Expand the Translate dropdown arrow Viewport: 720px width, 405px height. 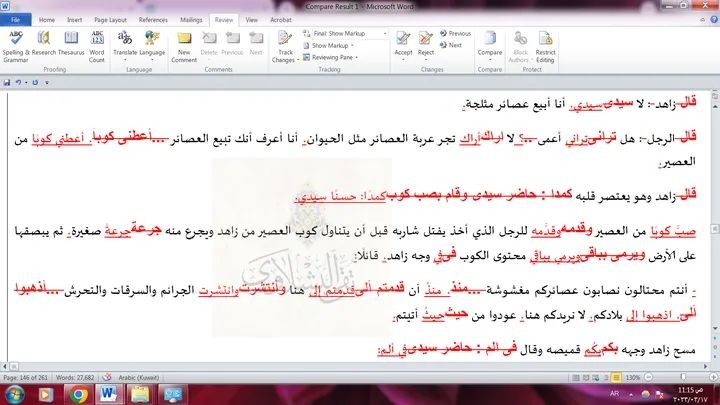pos(125,60)
